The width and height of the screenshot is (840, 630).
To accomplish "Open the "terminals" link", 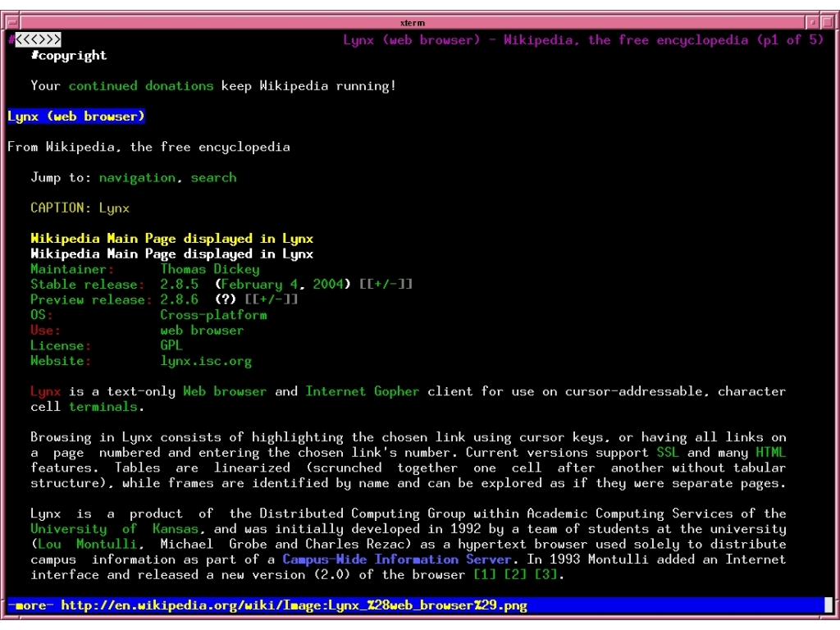I will click(x=103, y=407).
